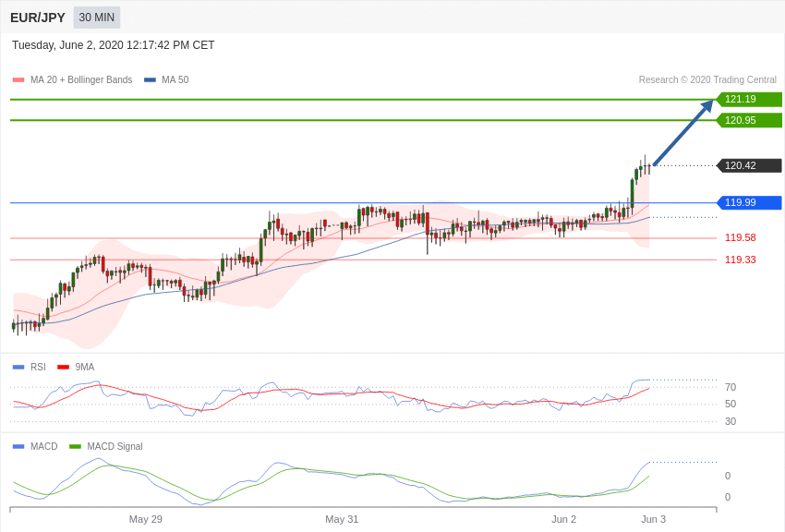Click the 120.42 current price tag

click(x=749, y=165)
